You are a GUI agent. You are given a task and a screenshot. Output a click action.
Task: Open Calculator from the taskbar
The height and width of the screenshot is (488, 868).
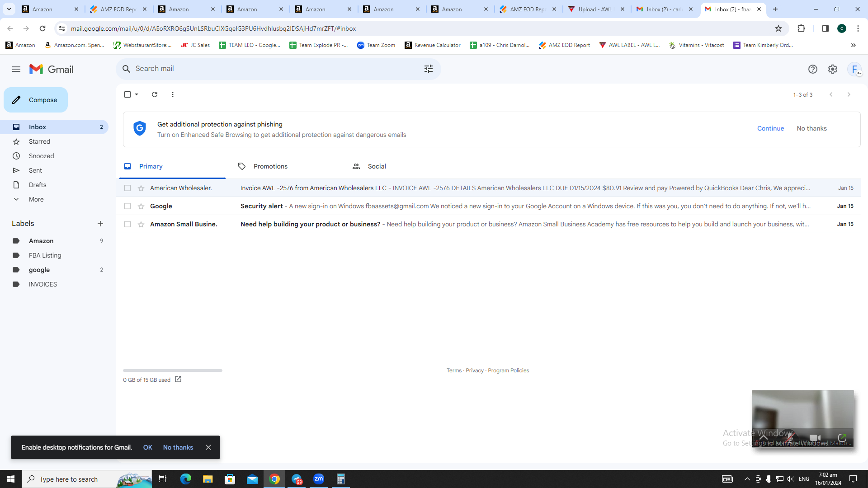341,479
